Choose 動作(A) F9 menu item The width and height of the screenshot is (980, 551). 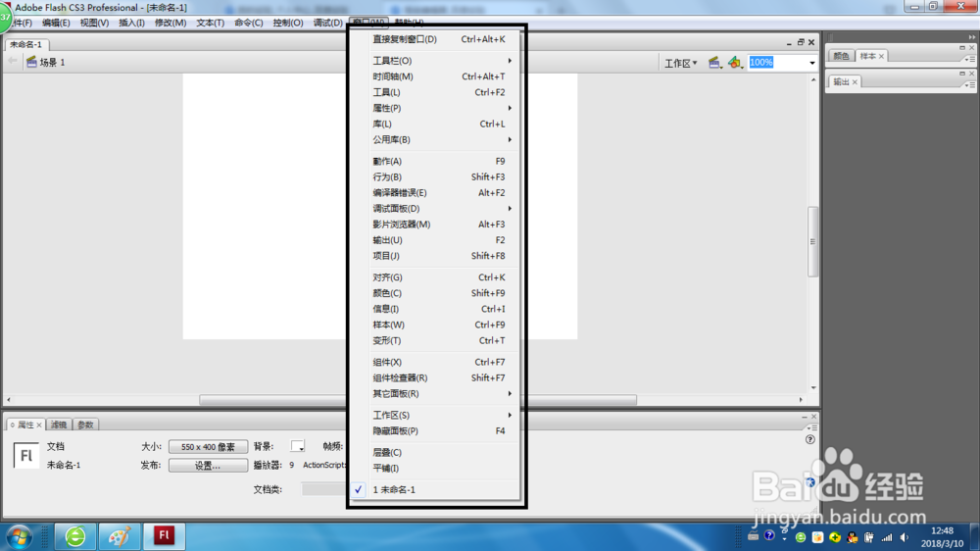435,162
